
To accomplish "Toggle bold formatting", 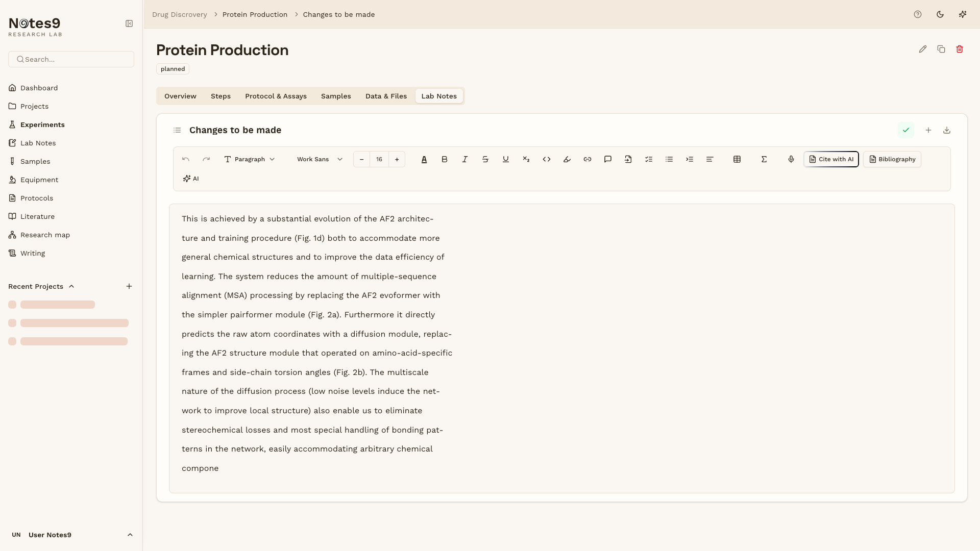I will 444,159.
